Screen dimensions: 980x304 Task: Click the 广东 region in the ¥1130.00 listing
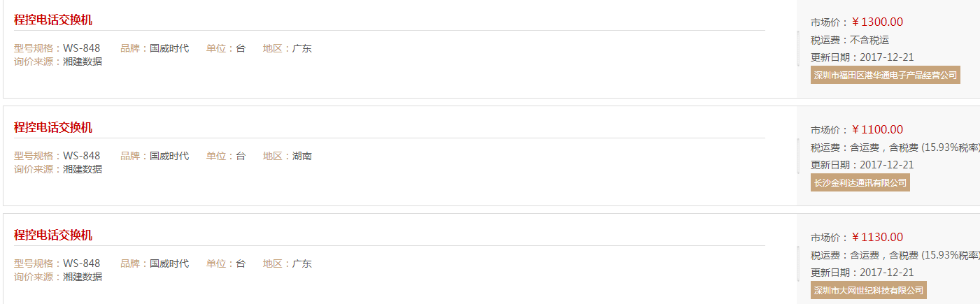click(302, 263)
